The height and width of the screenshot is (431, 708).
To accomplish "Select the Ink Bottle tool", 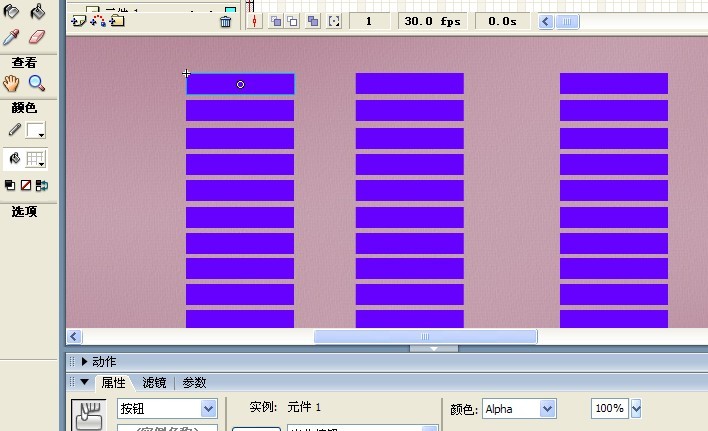I will click(x=13, y=12).
